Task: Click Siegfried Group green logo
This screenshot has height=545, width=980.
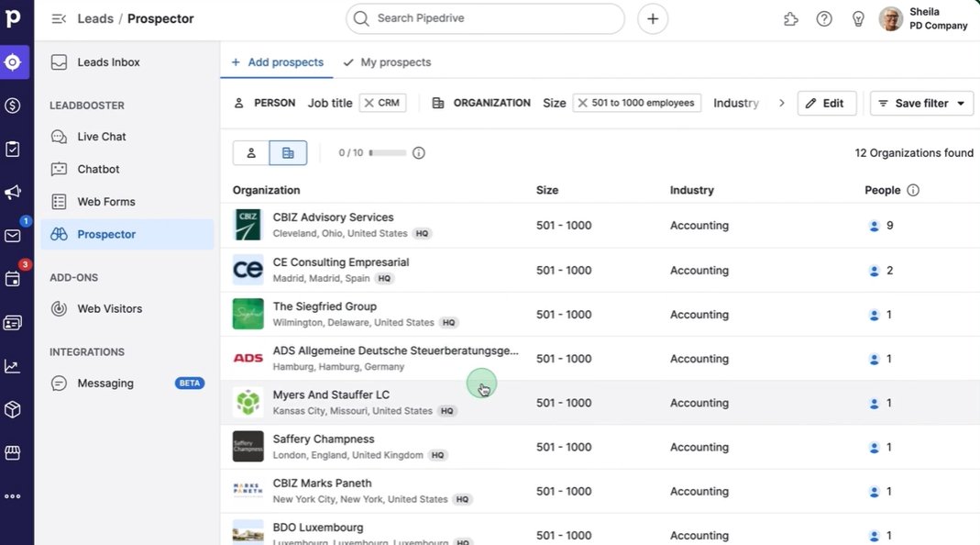Action: click(248, 314)
